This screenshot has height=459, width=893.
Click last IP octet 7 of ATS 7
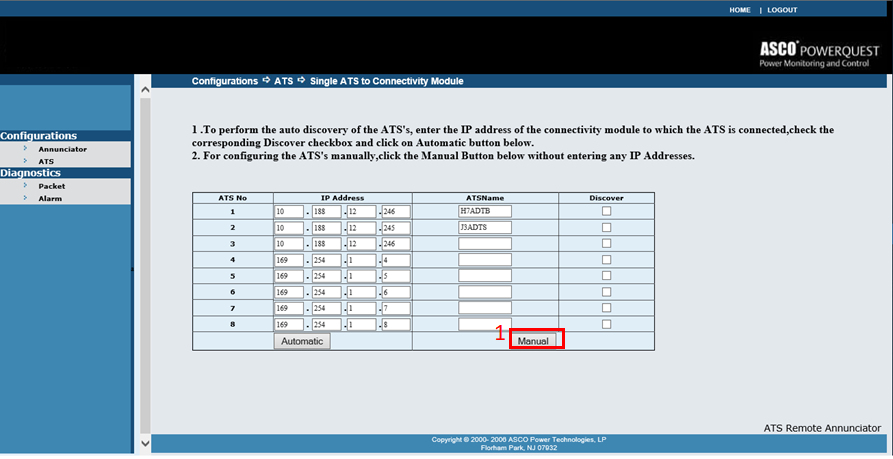(396, 309)
